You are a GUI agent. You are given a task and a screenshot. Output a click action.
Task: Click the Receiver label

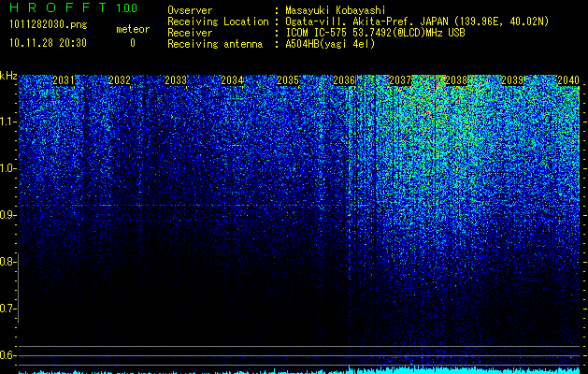click(x=190, y=33)
